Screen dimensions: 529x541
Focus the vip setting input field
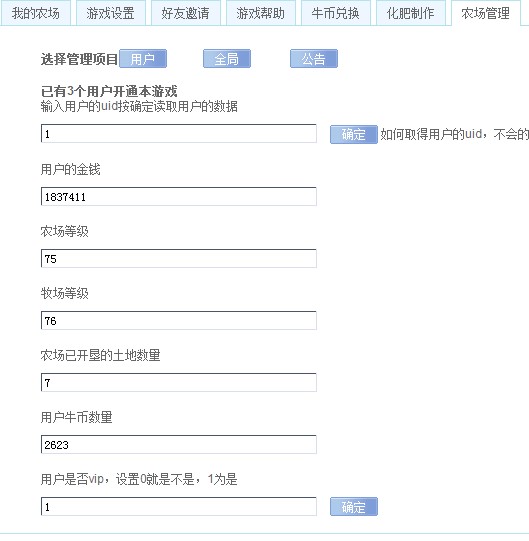pos(179,506)
